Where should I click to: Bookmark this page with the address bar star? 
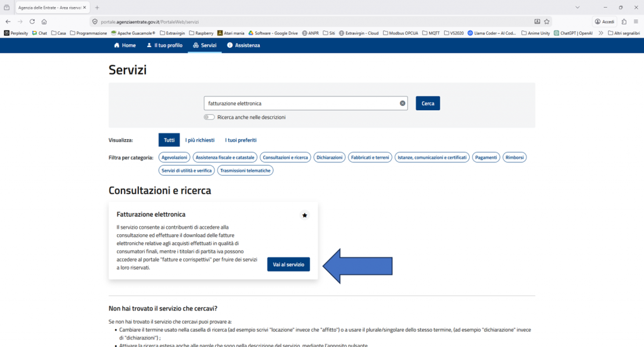point(547,21)
